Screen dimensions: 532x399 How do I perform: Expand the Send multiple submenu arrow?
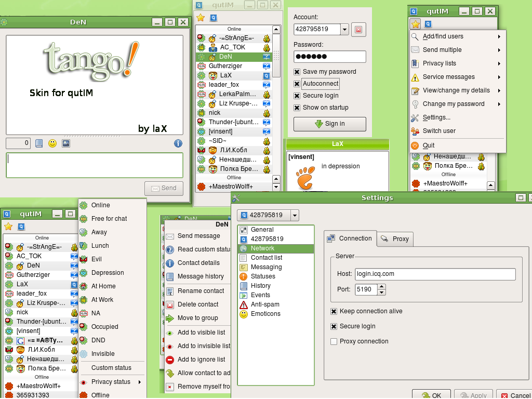click(499, 50)
